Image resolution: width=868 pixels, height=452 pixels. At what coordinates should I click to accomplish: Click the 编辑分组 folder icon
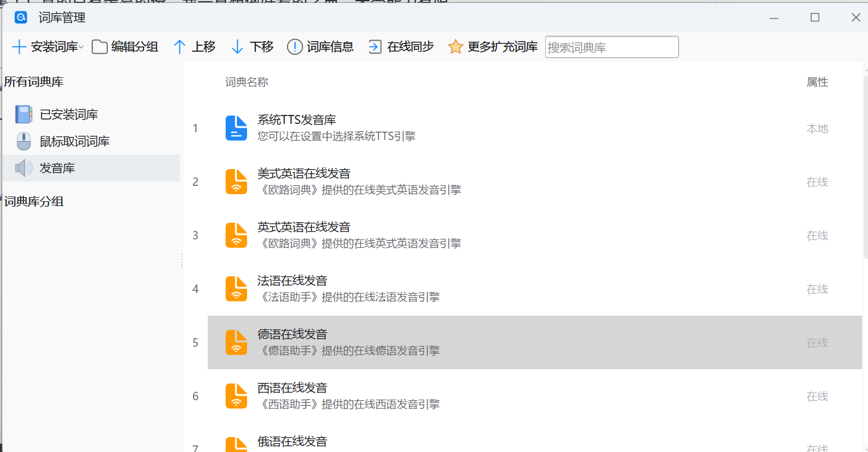pyautogui.click(x=99, y=47)
